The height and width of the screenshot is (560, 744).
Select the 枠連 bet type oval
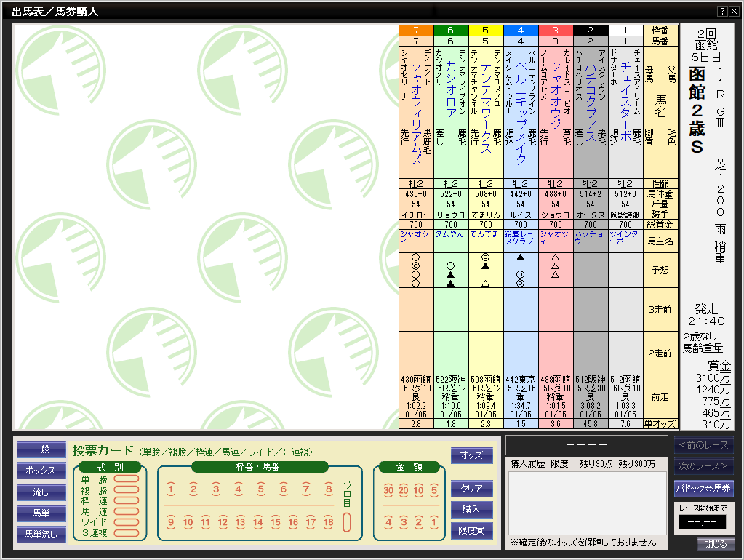127,500
